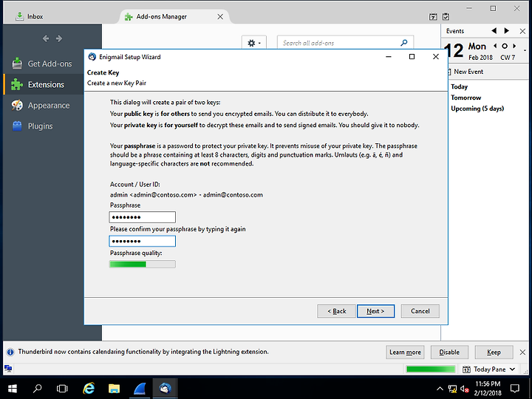Screen dimensions: 532x399
Task: Open the blue shark-fin taskbar app
Action: [140, 389]
